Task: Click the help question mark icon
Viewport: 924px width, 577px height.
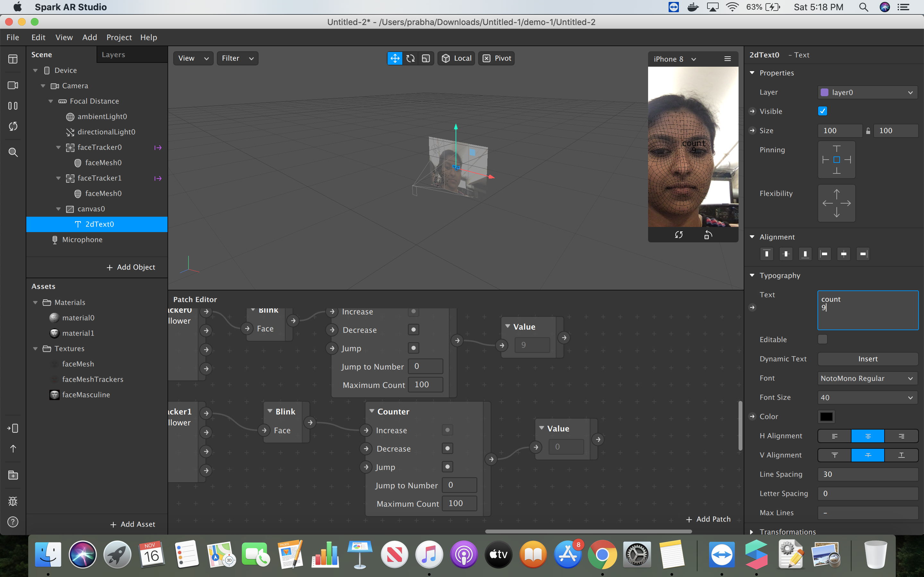Action: [13, 522]
